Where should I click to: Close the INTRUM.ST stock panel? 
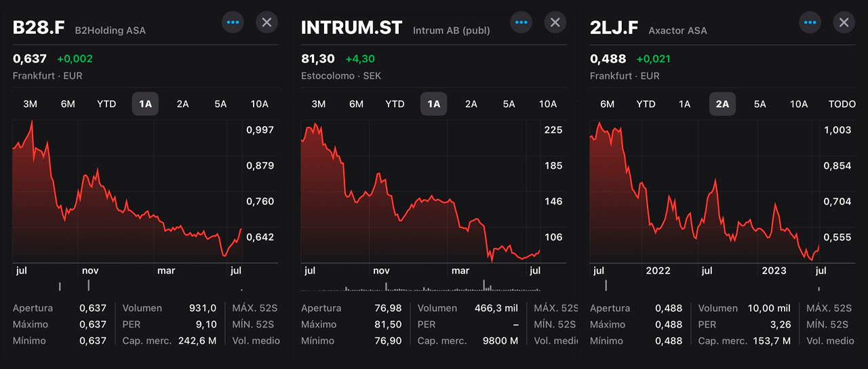(555, 22)
